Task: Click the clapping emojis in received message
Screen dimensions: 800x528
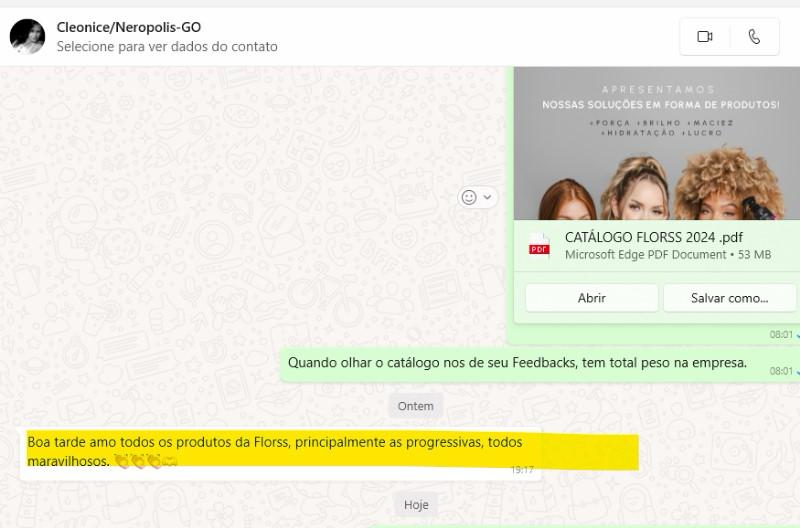Action: click(145, 462)
